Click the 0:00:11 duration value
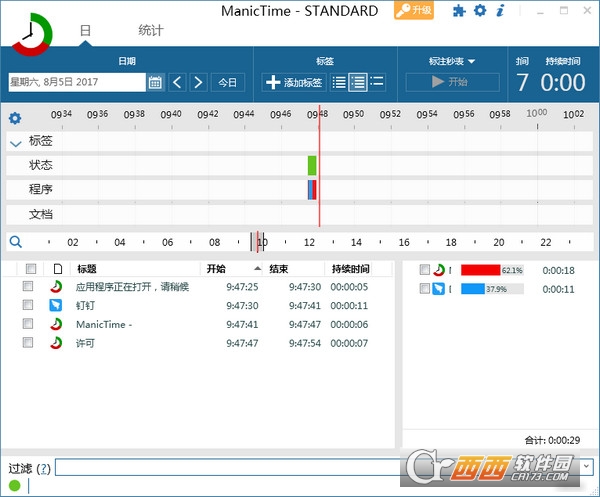 (x=558, y=289)
